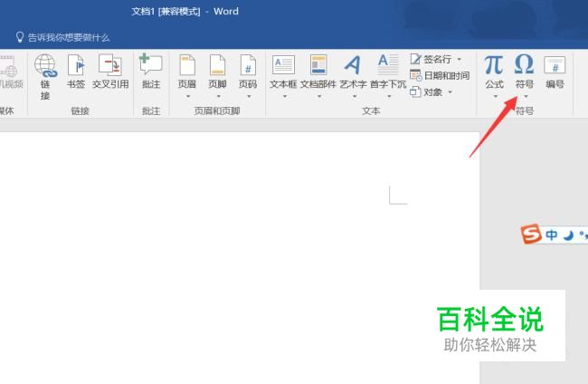Expand the Quick Parts dropdown arrow
Screen dimensions: 588x384
click(x=319, y=97)
